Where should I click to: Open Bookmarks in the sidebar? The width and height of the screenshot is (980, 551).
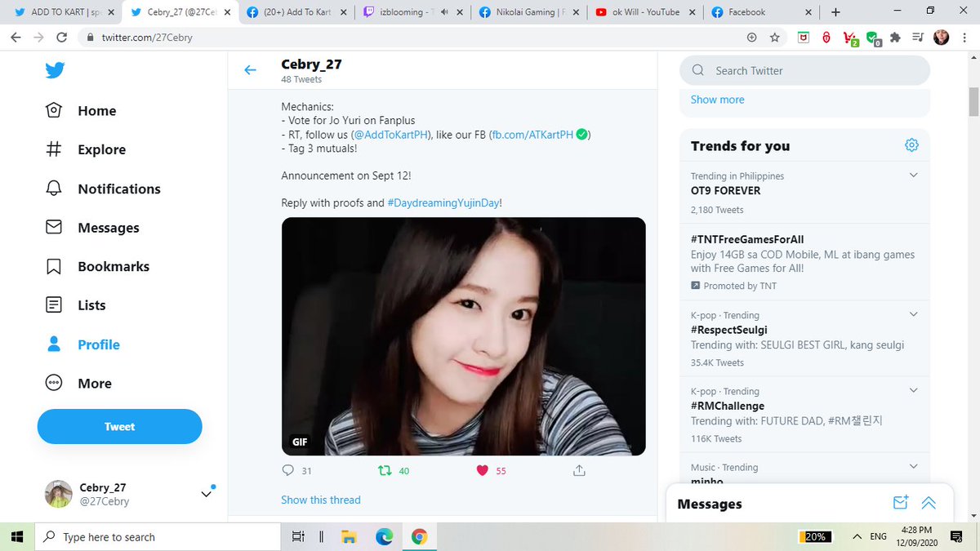97,266
